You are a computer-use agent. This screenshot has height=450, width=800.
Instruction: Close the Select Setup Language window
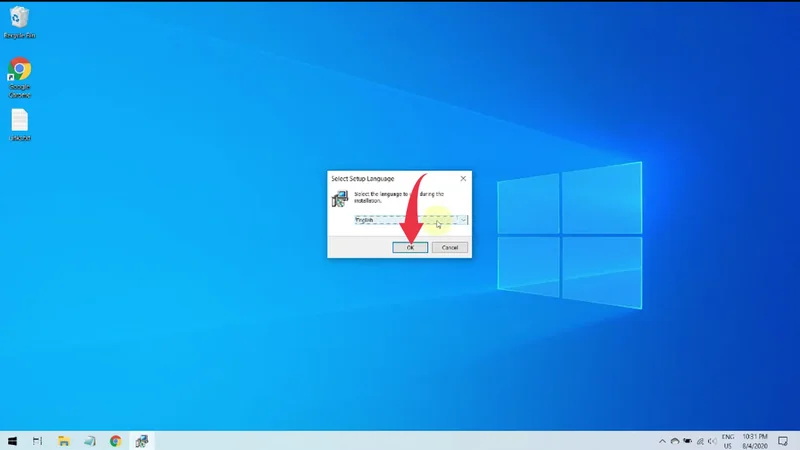462,178
